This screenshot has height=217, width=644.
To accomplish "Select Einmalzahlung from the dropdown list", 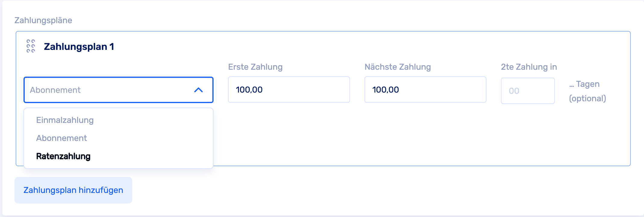I will click(x=65, y=120).
